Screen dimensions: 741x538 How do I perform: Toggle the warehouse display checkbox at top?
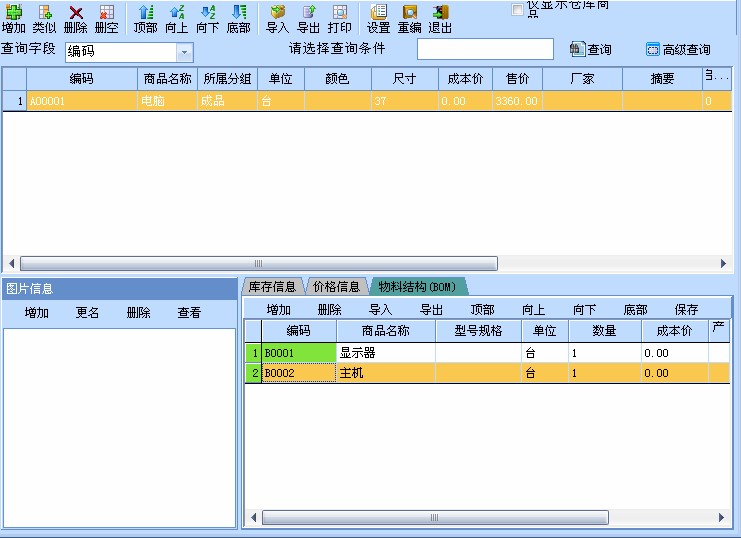[517, 10]
